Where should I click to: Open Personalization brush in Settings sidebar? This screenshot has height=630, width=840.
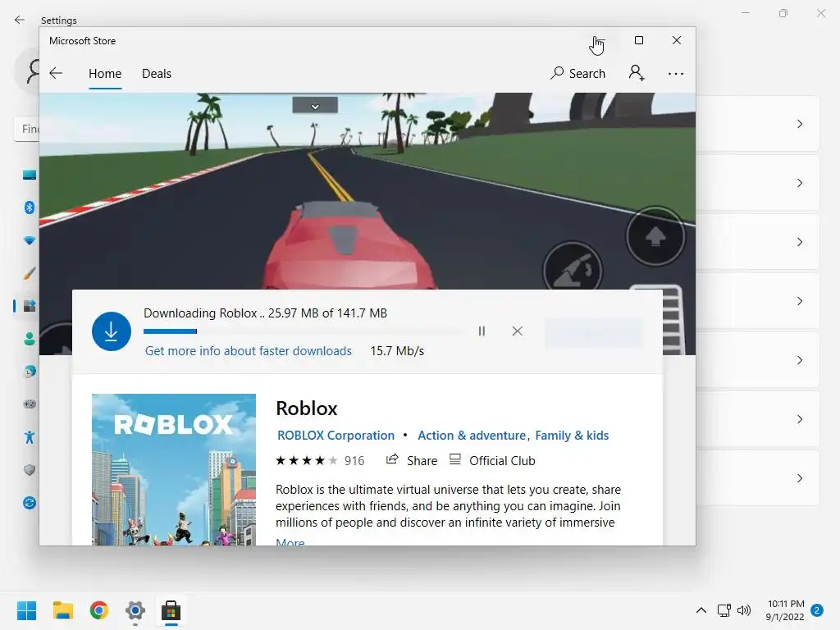(30, 273)
